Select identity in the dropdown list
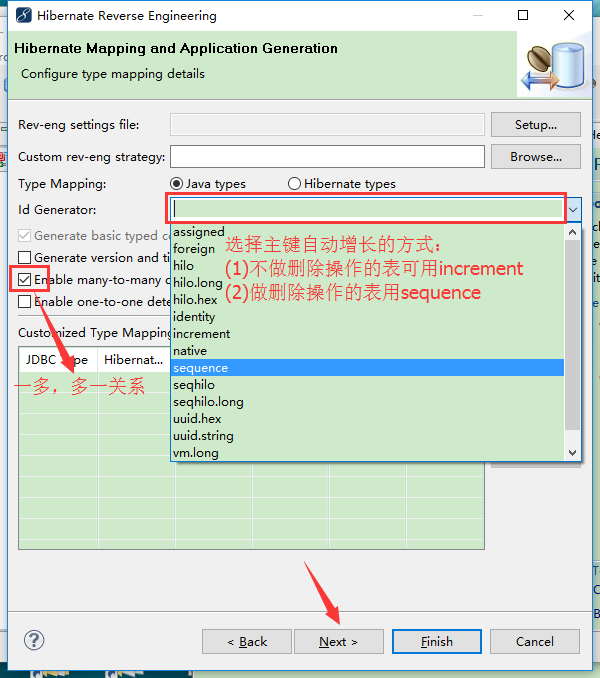The image size is (600, 678). point(367,317)
